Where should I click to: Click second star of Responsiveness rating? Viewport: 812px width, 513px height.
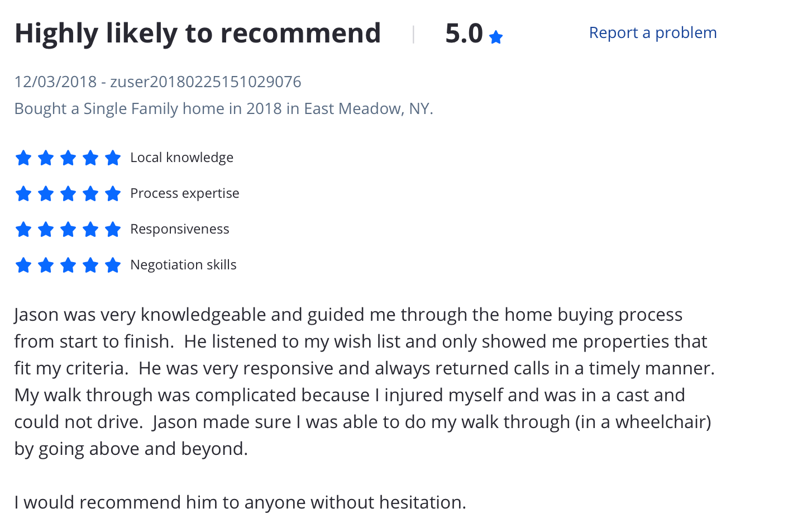click(x=46, y=230)
